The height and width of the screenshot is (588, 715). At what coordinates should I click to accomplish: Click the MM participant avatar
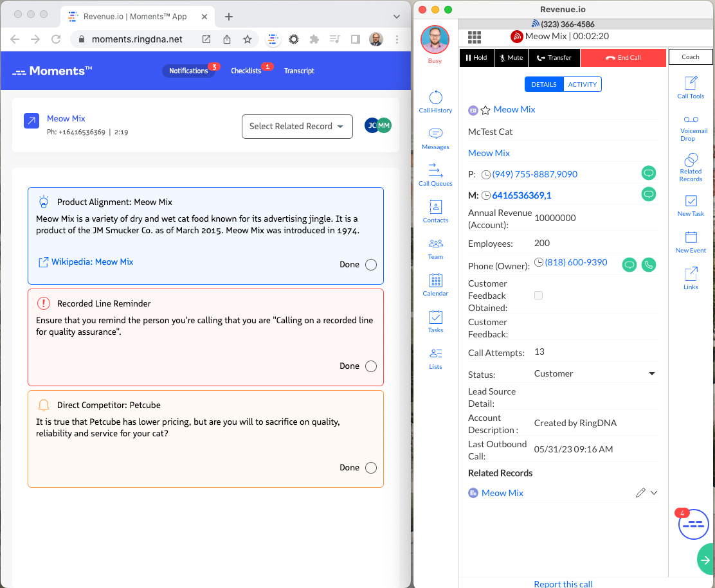coord(385,125)
